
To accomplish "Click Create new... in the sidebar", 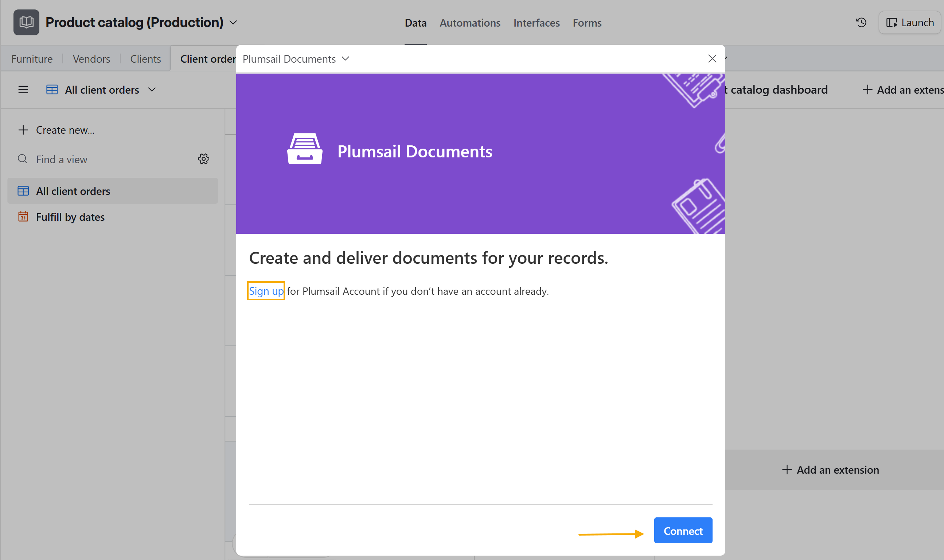I will (56, 130).
